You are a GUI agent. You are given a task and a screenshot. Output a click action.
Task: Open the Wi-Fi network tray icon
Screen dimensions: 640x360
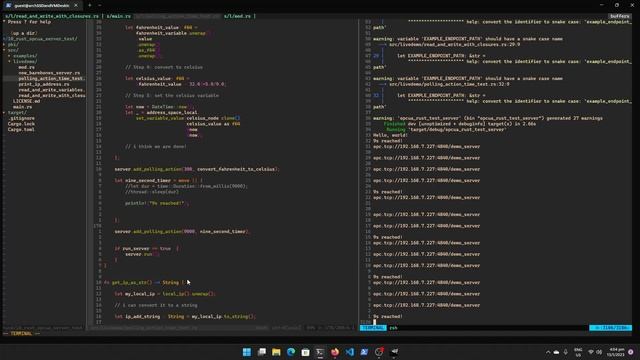pyautogui.click(x=591, y=352)
